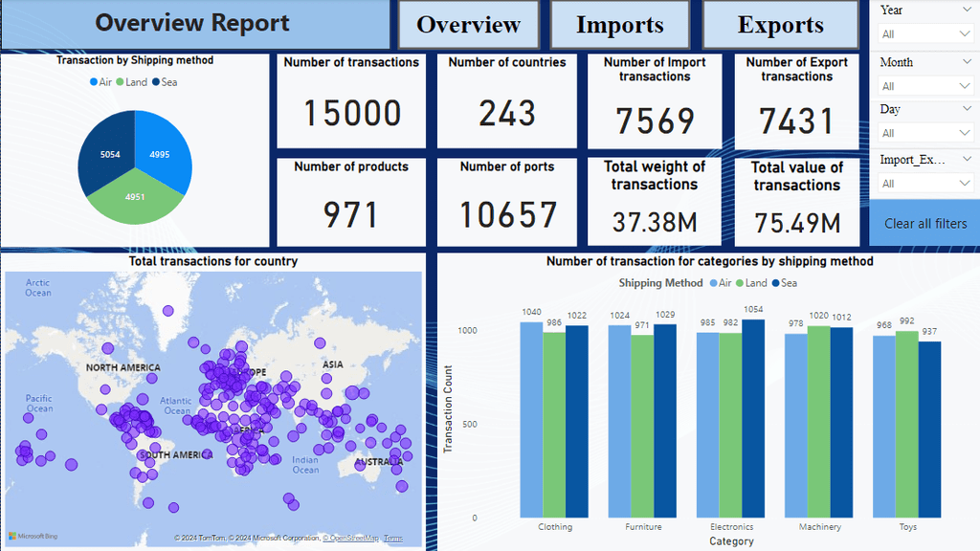Click the Clear all filters button
The image size is (980, 551).
click(925, 223)
